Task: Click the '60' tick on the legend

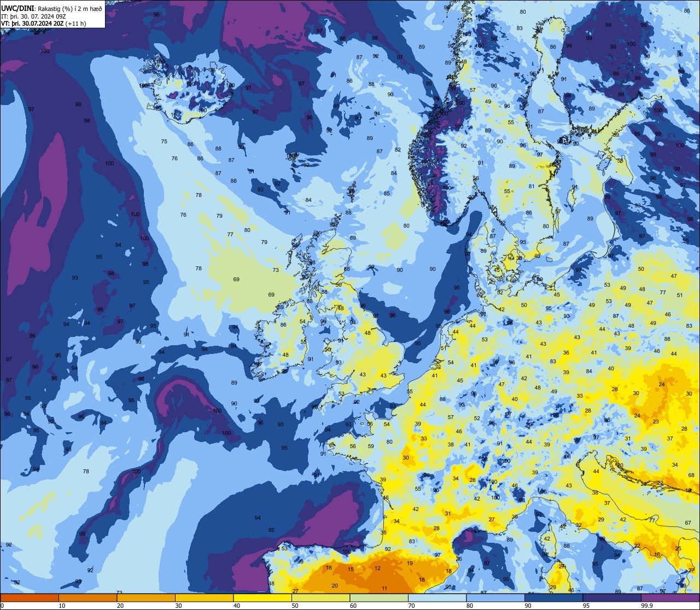Action: (353, 606)
